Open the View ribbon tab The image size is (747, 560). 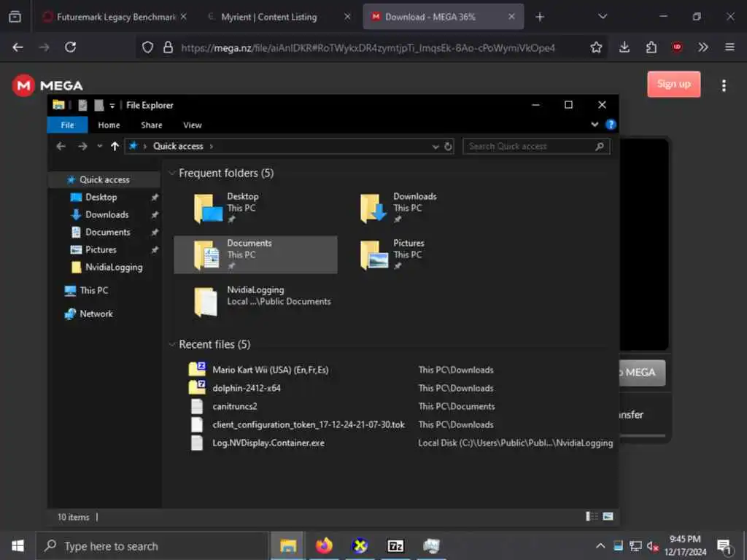tap(193, 125)
